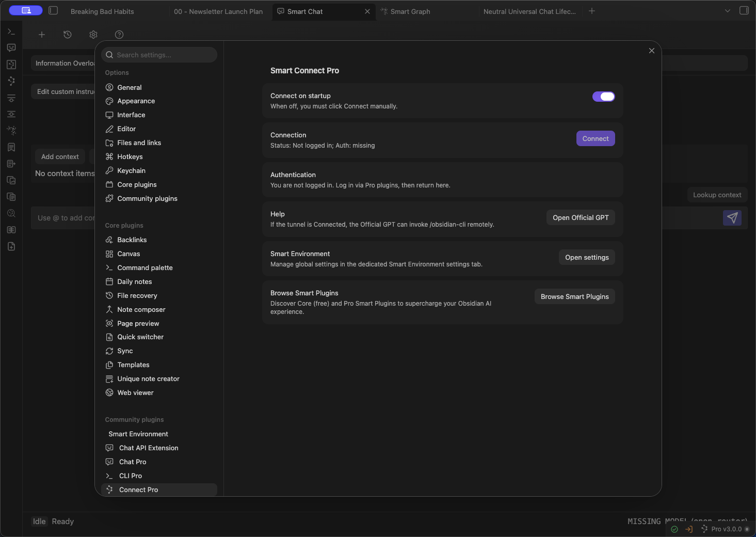The width and height of the screenshot is (756, 537).
Task: Click Browse Smart Plugins button
Action: (x=574, y=296)
